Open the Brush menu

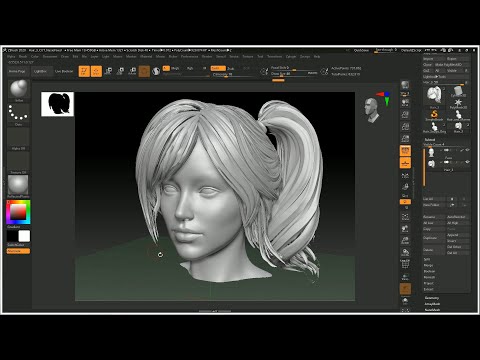point(23,57)
